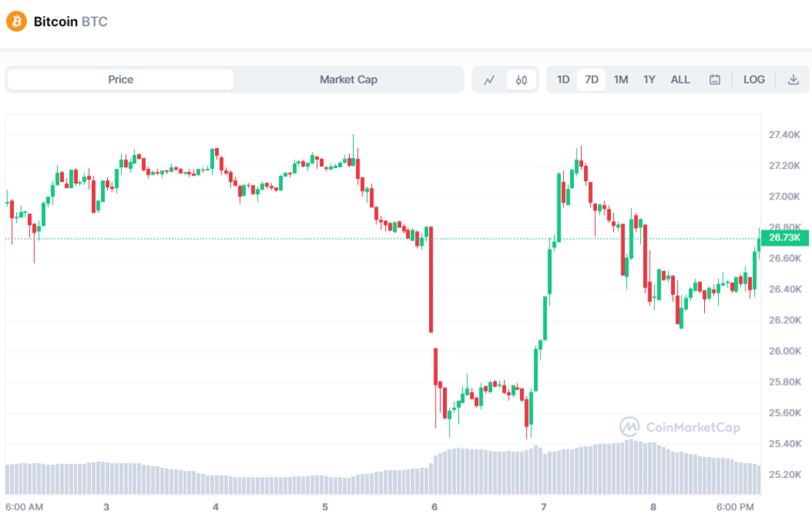812x528 pixels.
Task: Open the custom date range calendar
Action: (x=714, y=79)
